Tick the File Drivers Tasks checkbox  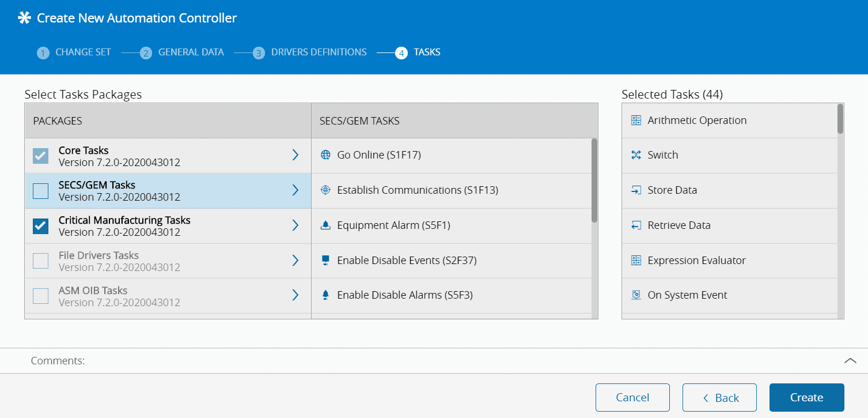[x=41, y=261]
